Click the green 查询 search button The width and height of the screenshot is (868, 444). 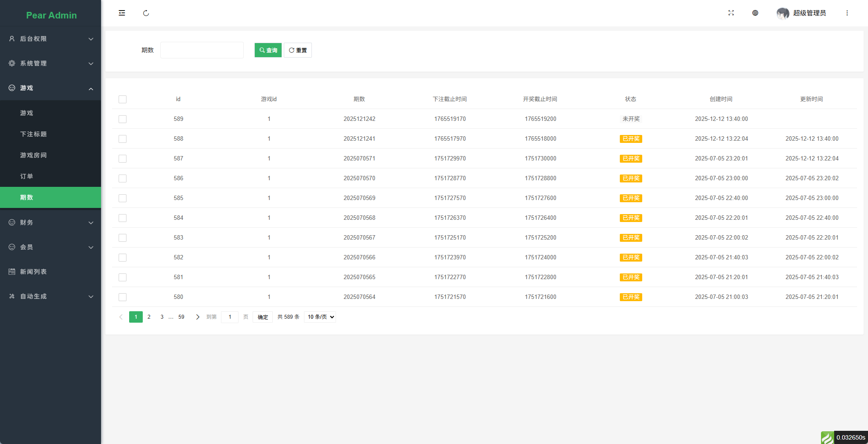[268, 50]
